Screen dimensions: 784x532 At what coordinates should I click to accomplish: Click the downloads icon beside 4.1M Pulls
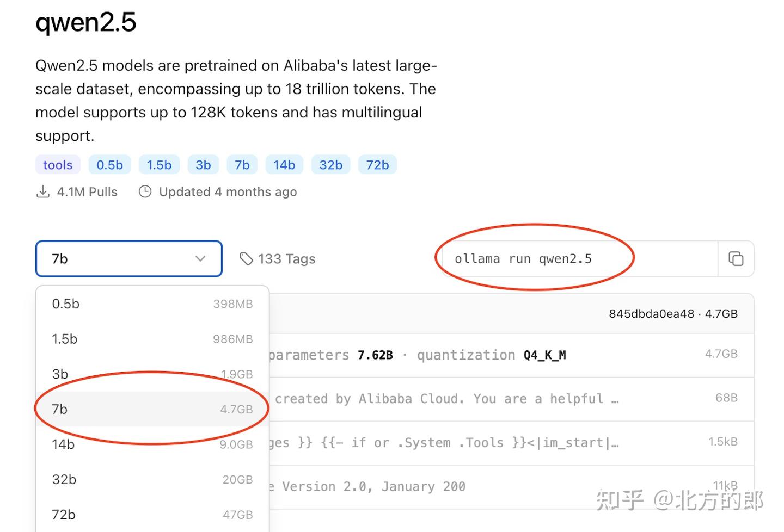click(43, 191)
